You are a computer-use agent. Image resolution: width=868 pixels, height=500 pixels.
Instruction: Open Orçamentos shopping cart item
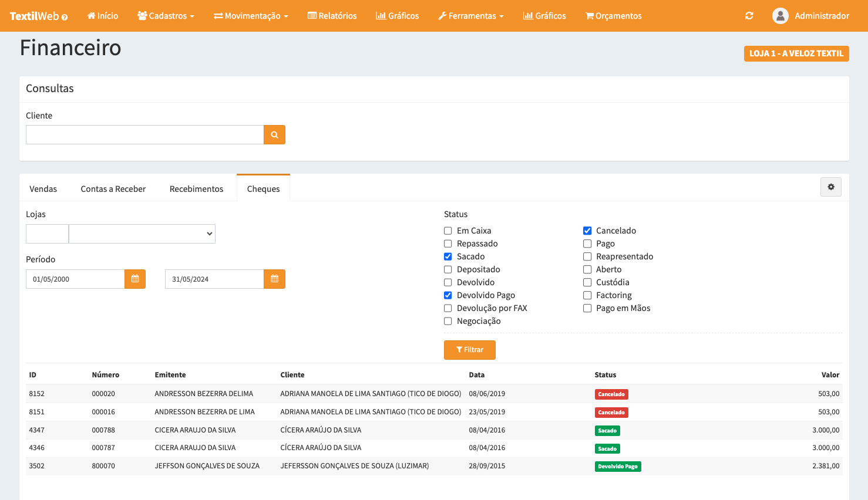(x=613, y=16)
